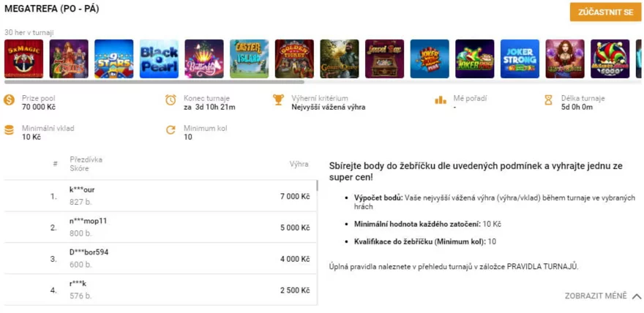Click the trophy icon for Výherní kritérium
Viewport: 644px width, 313px height.
(278, 99)
